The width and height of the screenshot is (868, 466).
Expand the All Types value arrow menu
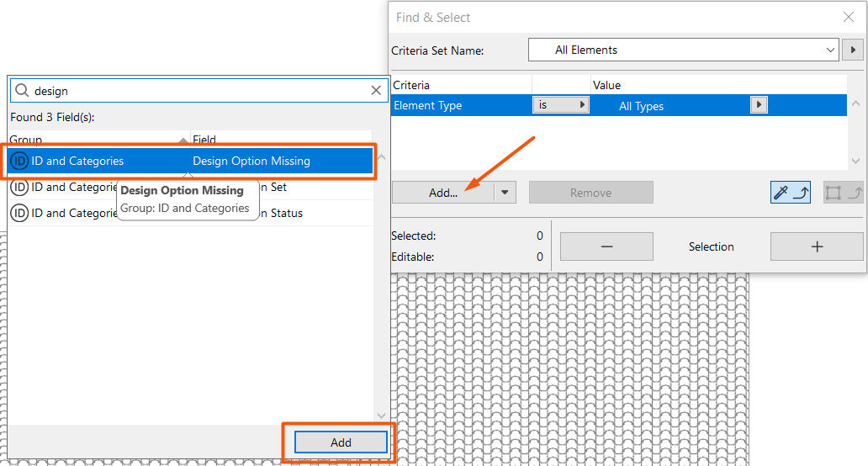click(x=759, y=106)
